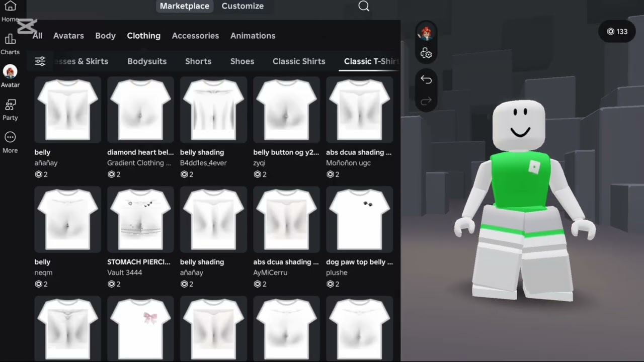This screenshot has width=644, height=362.
Task: Click the search magnifier icon
Action: pos(364,6)
